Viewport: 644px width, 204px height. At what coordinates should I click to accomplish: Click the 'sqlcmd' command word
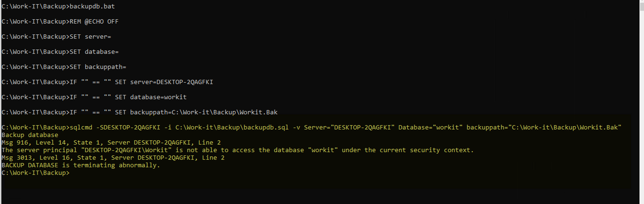[81, 127]
